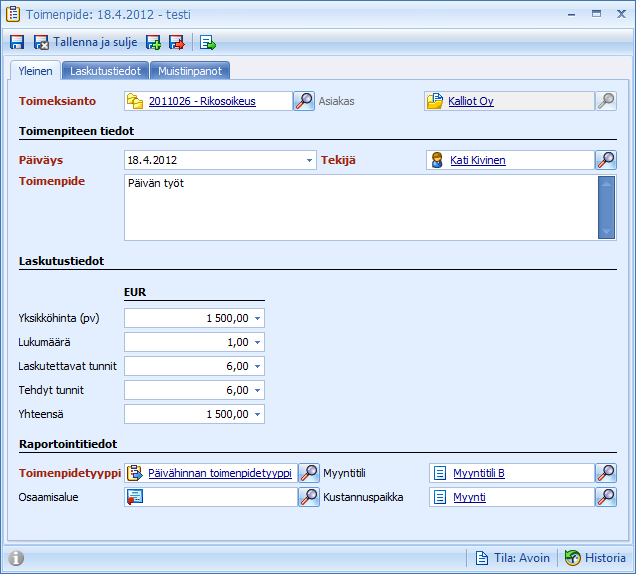Close the Toimenpide window
The image size is (636, 574).
point(621,14)
